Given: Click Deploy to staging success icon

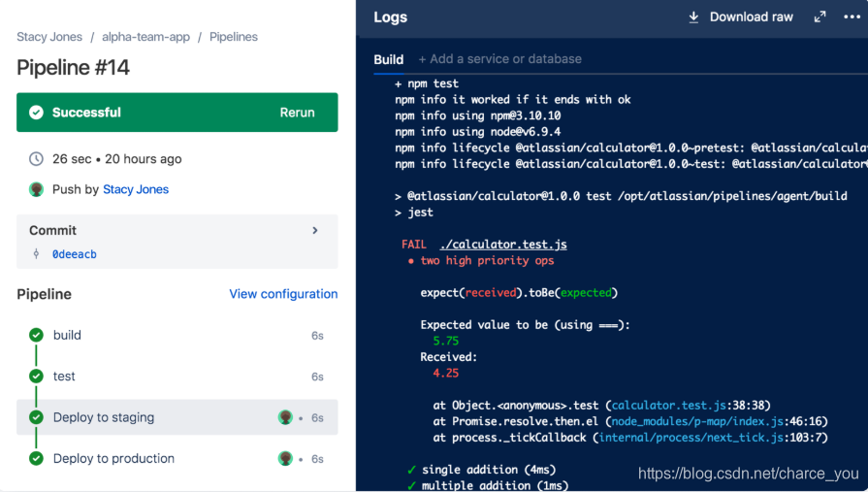Looking at the screenshot, I should (36, 417).
